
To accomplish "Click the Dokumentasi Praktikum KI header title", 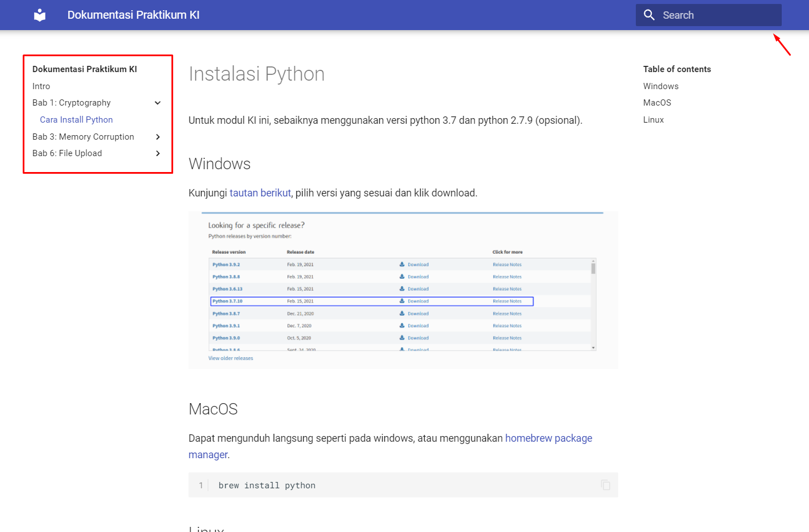I will coord(133,15).
